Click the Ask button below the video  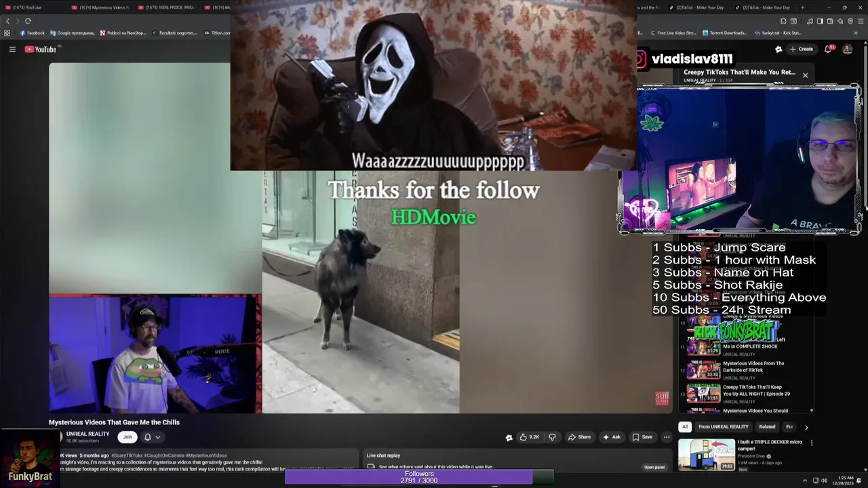pyautogui.click(x=612, y=437)
